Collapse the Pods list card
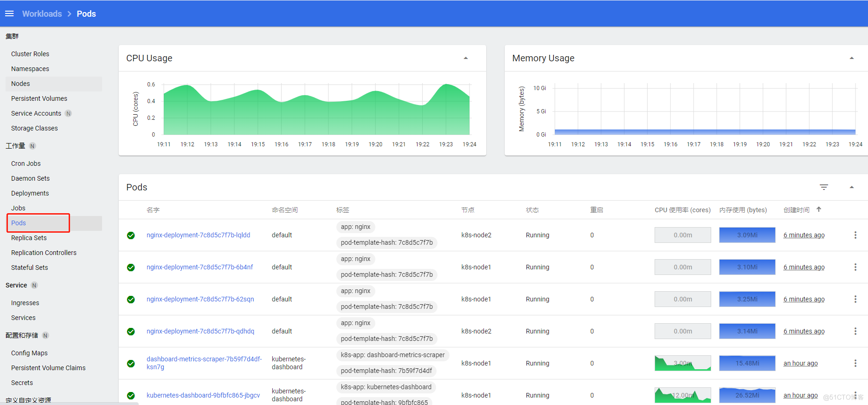This screenshot has height=405, width=868. tap(852, 187)
